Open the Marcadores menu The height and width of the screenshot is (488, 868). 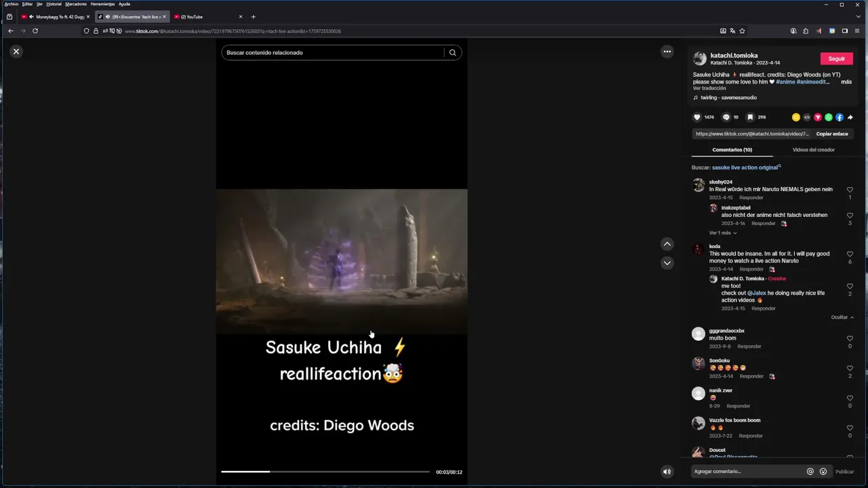click(76, 4)
